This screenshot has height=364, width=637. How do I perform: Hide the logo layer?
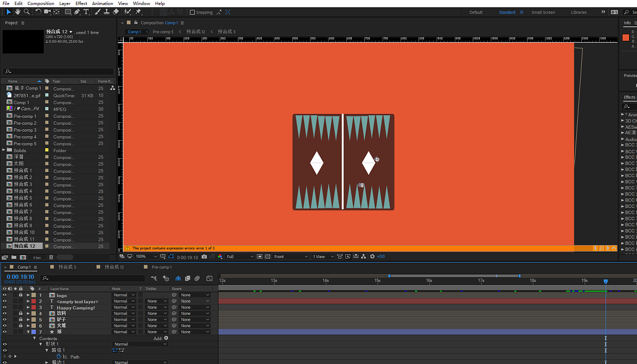tap(4, 295)
